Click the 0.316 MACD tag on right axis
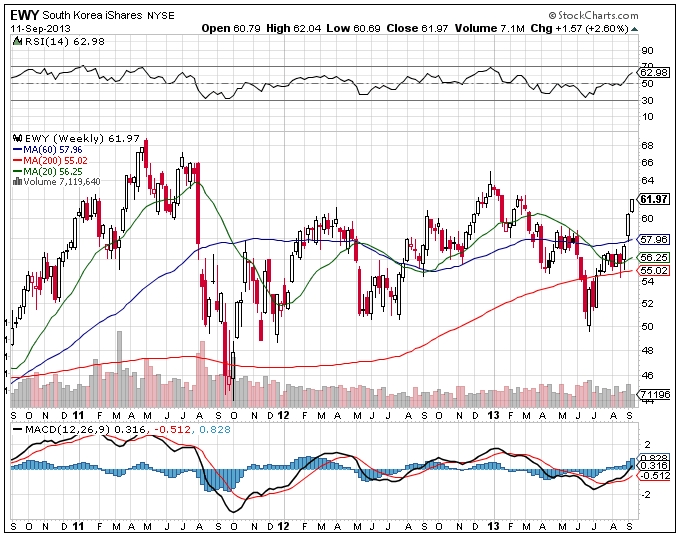This screenshot has height=536, width=679. tap(654, 466)
